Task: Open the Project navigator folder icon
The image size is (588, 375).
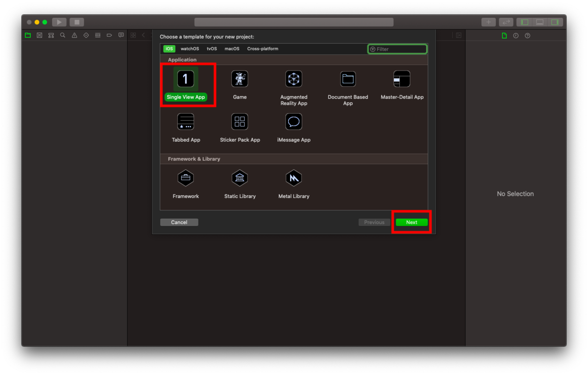Action: click(x=27, y=35)
